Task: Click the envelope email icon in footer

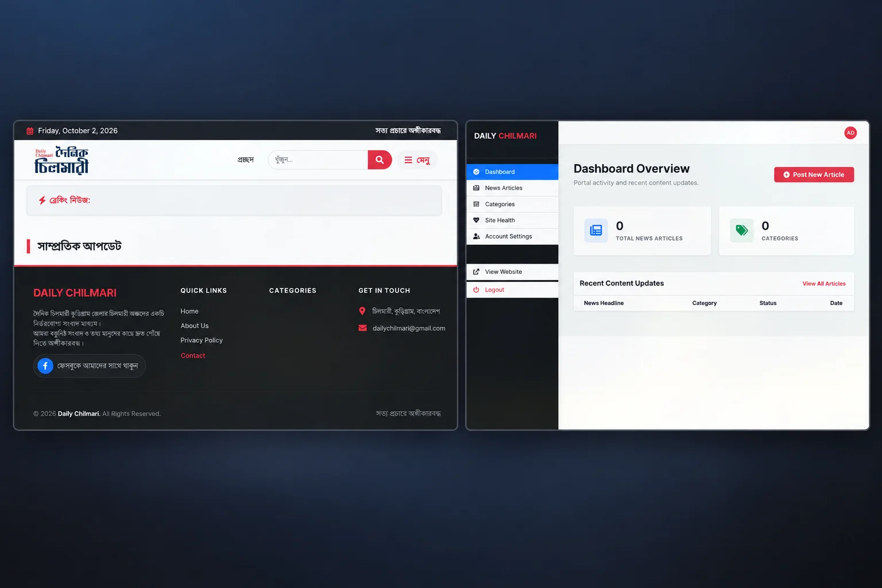Action: (x=362, y=328)
